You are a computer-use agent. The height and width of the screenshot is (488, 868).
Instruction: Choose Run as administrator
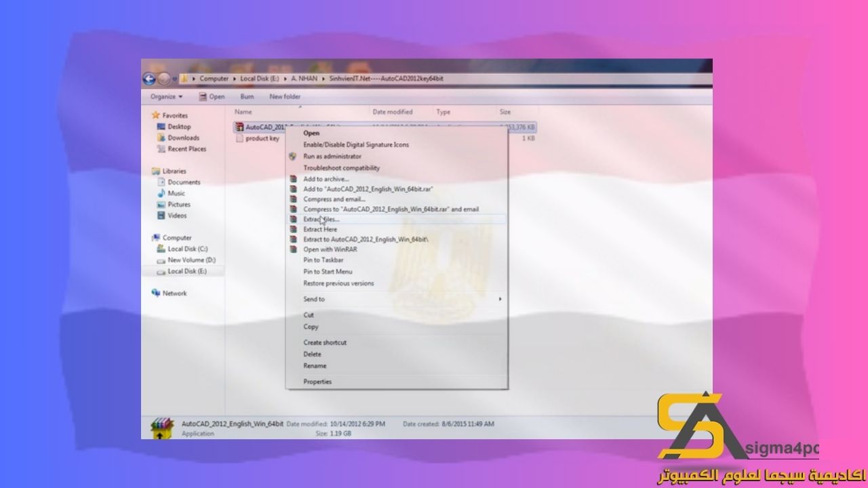pos(332,157)
